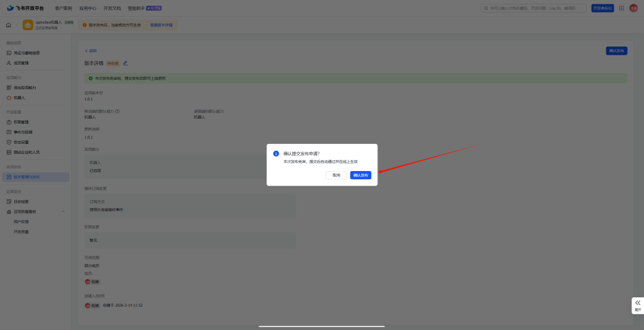Screen dimensions: 644x330
Task: Open the 客户案例 nav item
Action: click(x=64, y=8)
